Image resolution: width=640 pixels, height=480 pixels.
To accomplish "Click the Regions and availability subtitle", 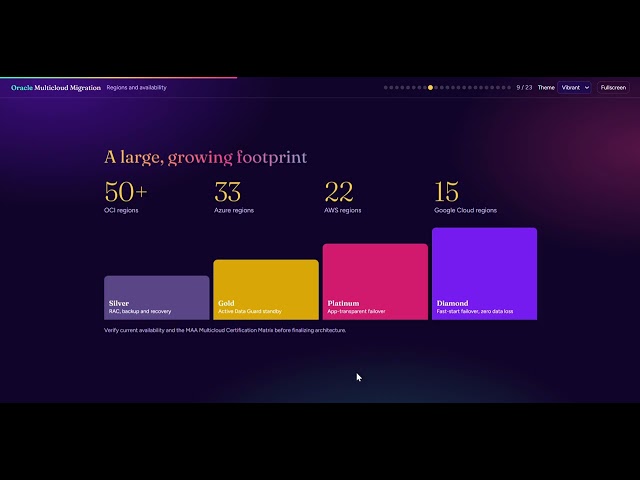I will pyautogui.click(x=136, y=87).
